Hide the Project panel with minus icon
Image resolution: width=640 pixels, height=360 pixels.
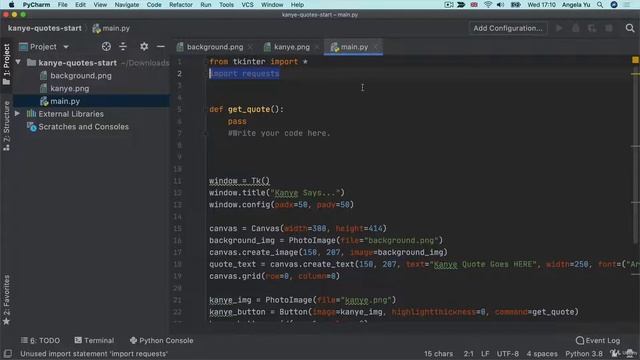(161, 47)
